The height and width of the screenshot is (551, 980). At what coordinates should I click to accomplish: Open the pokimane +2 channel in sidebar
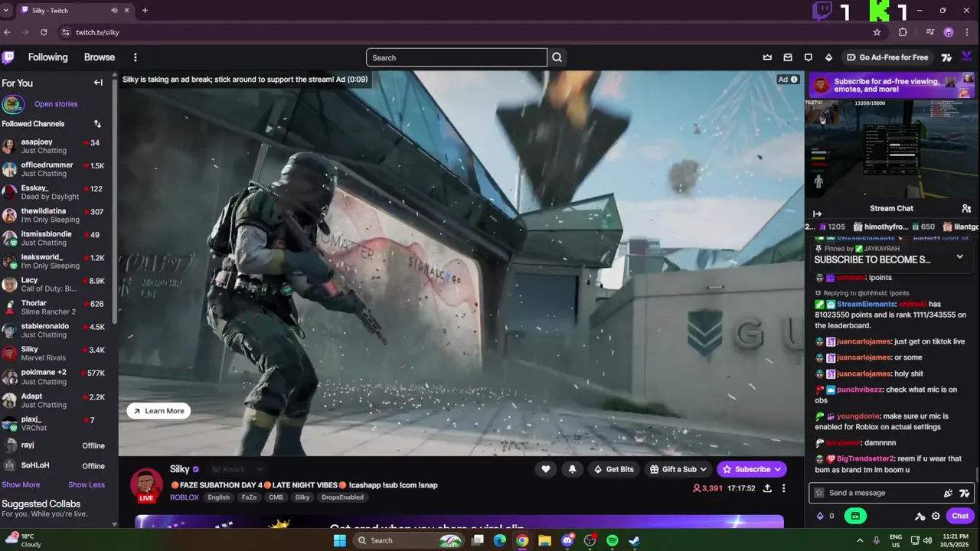[x=56, y=377]
